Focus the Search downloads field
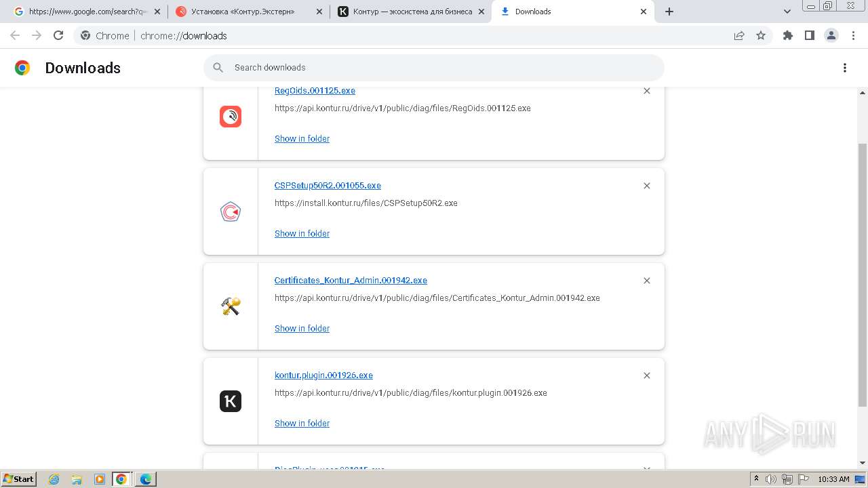This screenshot has width=868, height=488. click(434, 68)
